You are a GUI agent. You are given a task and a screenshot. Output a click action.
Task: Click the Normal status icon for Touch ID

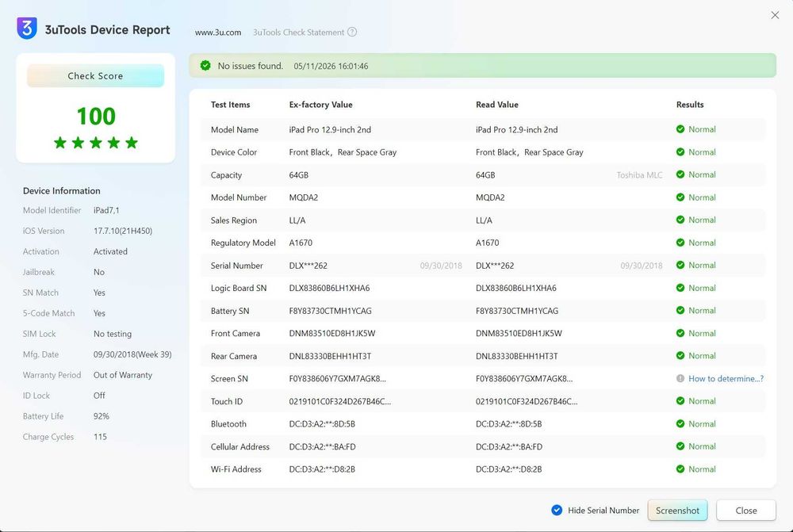point(680,401)
